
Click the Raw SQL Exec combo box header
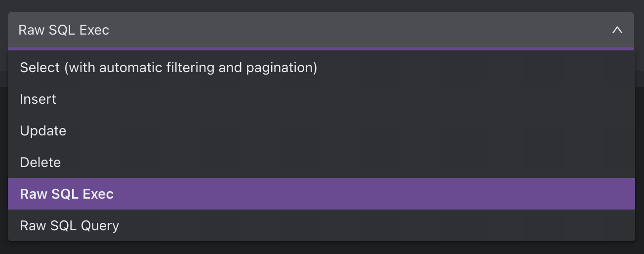pos(321,30)
